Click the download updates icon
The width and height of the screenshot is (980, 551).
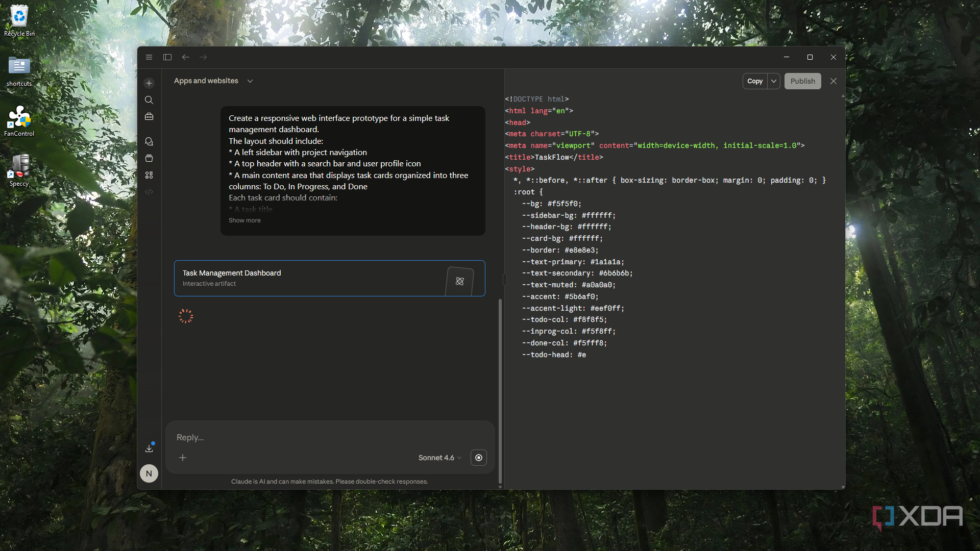(149, 448)
